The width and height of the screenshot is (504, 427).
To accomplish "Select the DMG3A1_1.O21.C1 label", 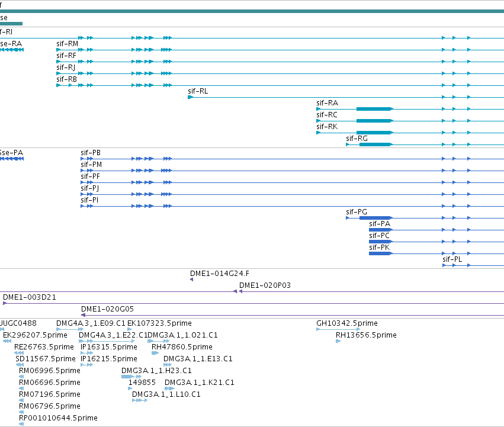I will (x=182, y=335).
